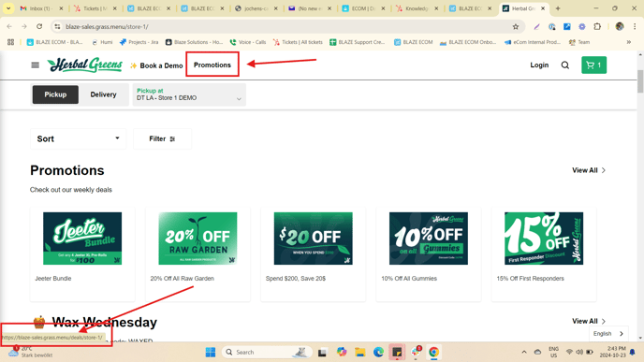Reload the page with the refresh icon
This screenshot has width=644, height=362.
[39, 27]
